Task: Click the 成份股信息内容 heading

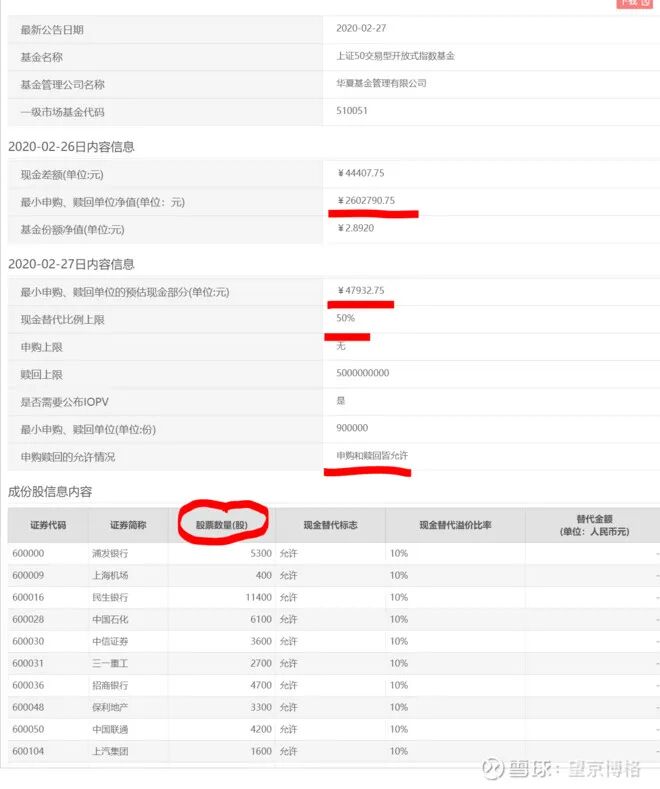Action: [x=50, y=492]
